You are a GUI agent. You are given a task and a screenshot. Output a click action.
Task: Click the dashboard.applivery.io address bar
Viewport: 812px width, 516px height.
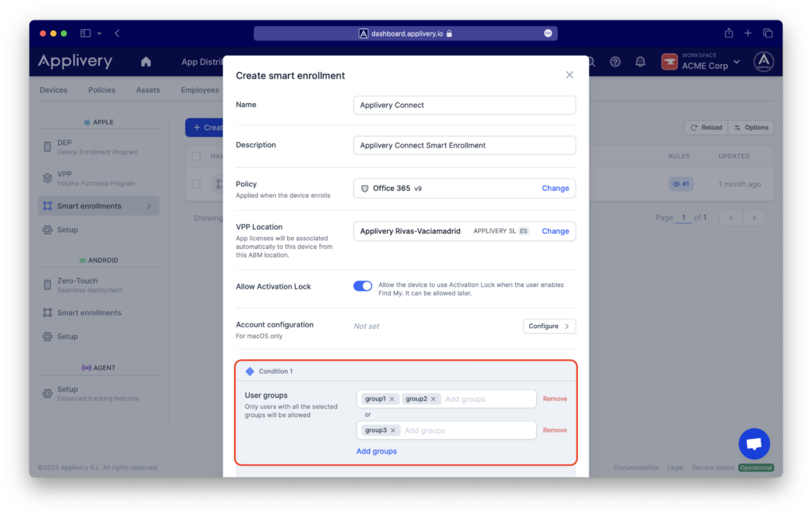(405, 33)
